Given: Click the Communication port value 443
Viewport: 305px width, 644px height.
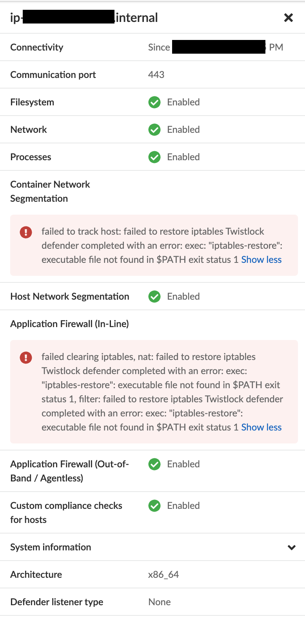Looking at the screenshot, I should point(156,75).
